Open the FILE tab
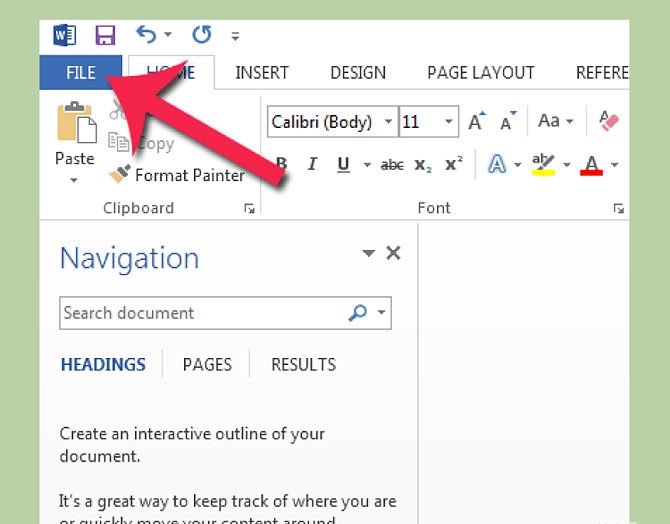Screen dimensions: 670x524 (80, 72)
